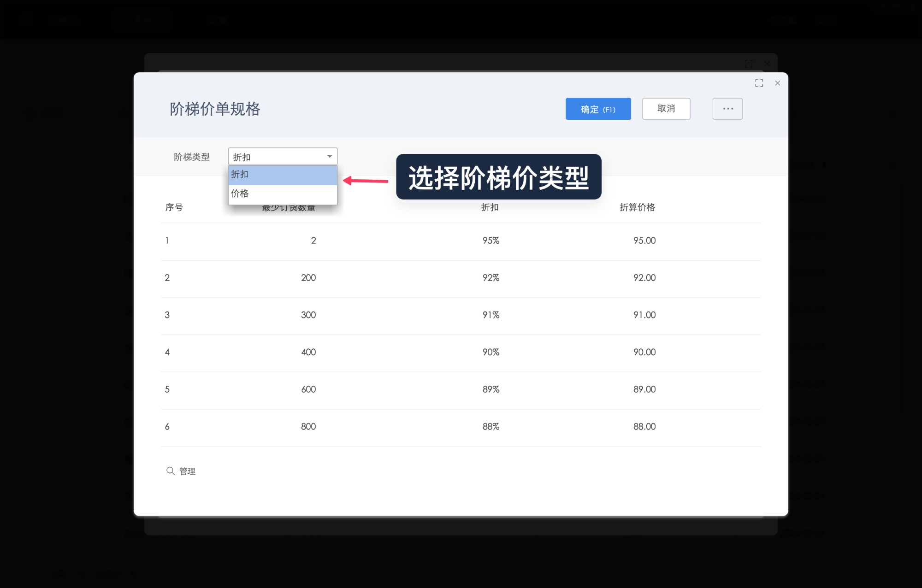
Task: Click the fullscreen icon of the background dialog
Action: [749, 64]
